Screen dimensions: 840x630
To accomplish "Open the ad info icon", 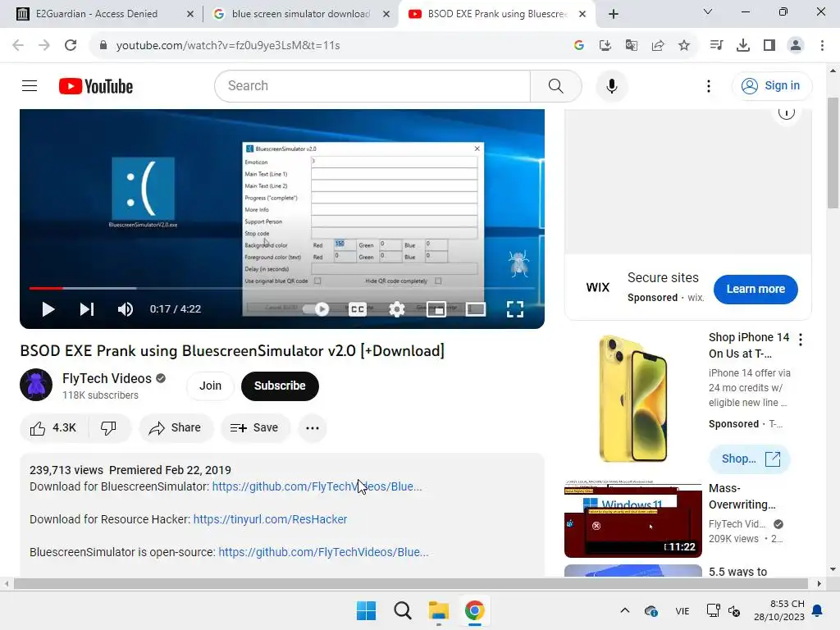I will click(786, 112).
